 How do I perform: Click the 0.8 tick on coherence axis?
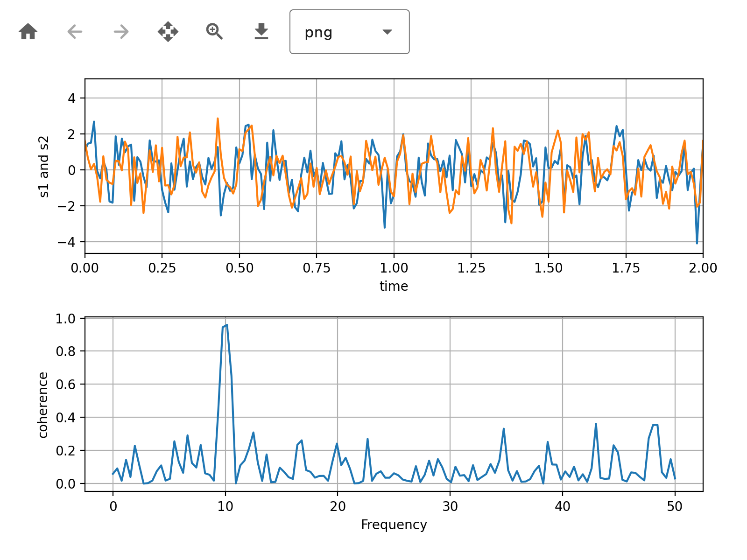[x=66, y=351]
